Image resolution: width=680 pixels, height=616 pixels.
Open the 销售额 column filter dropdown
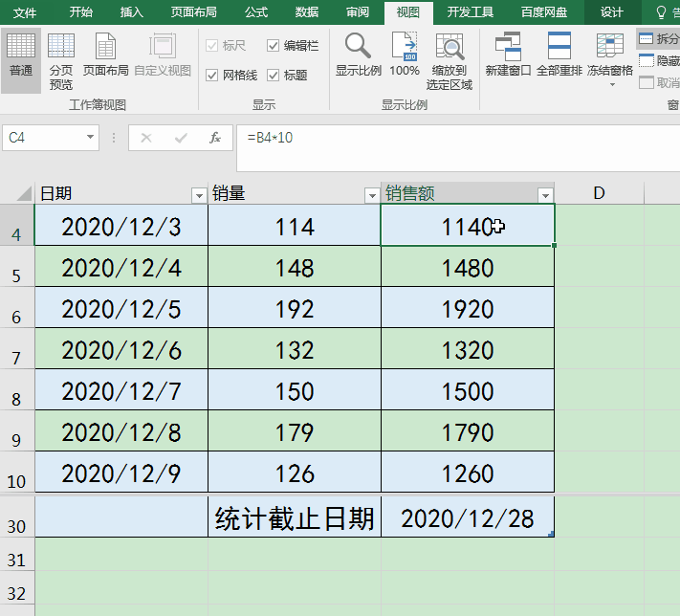[x=545, y=196]
